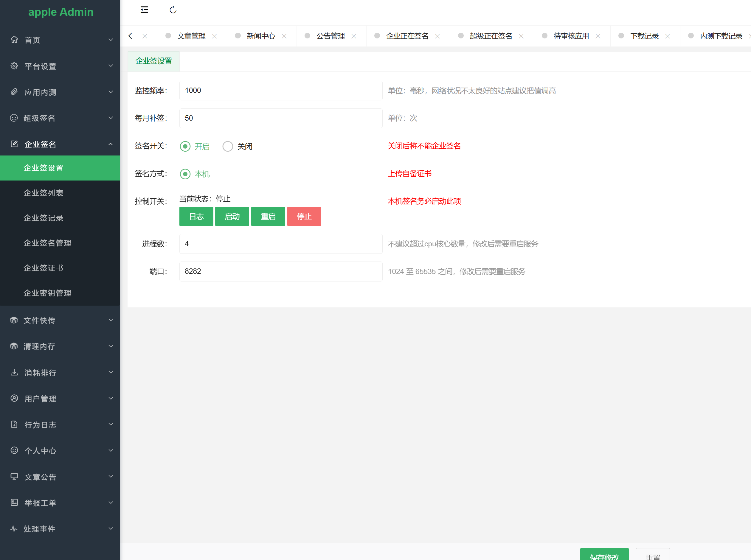This screenshot has width=751, height=560.
Task: Click the paperclip icon beside 应用内测
Action: [x=14, y=92]
